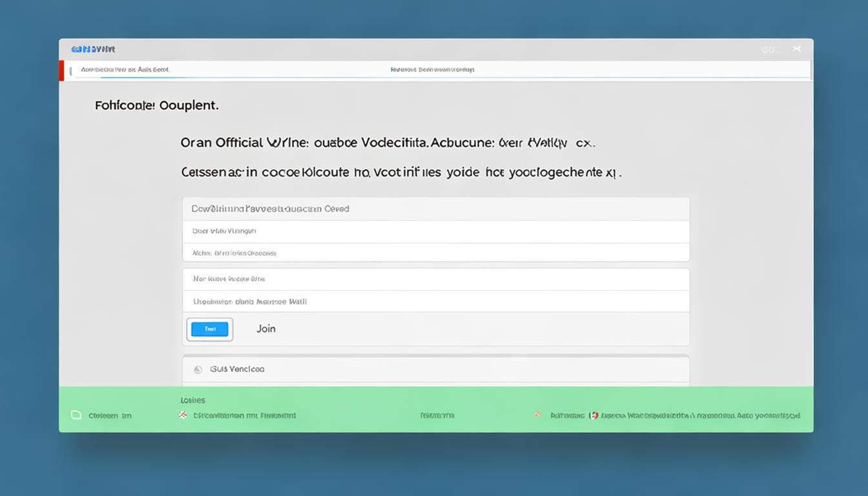
Task: Click the circular icon beside Guis Vencicoc
Action: coord(198,369)
